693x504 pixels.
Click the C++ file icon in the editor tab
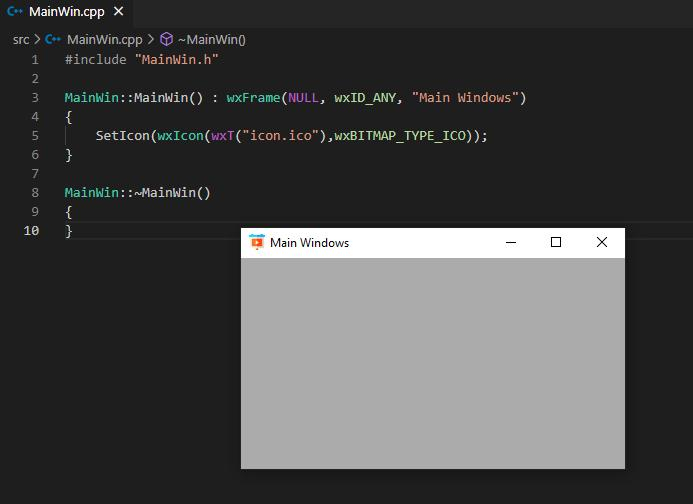[15, 12]
